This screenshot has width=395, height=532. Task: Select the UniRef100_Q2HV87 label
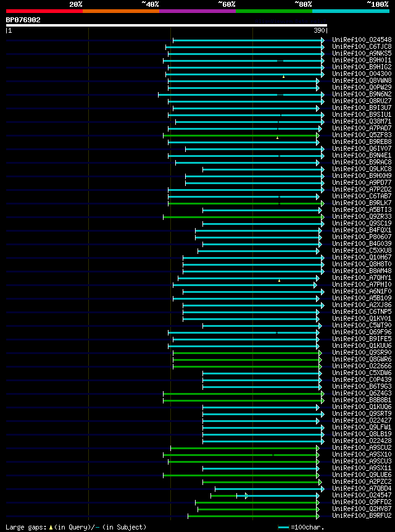pyautogui.click(x=362, y=509)
